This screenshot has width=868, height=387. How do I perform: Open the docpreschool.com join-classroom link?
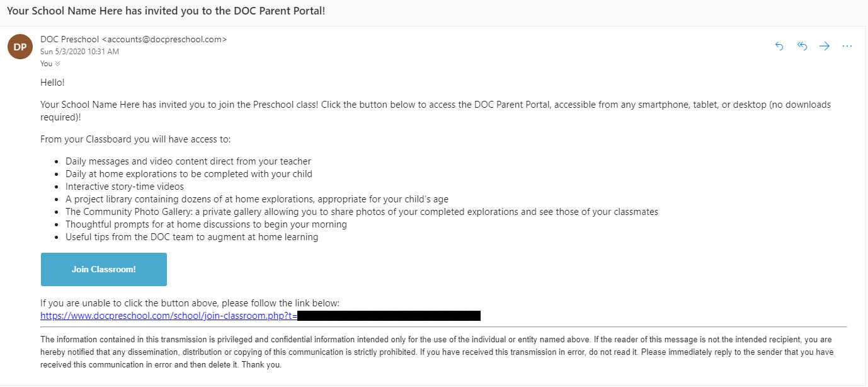click(168, 315)
